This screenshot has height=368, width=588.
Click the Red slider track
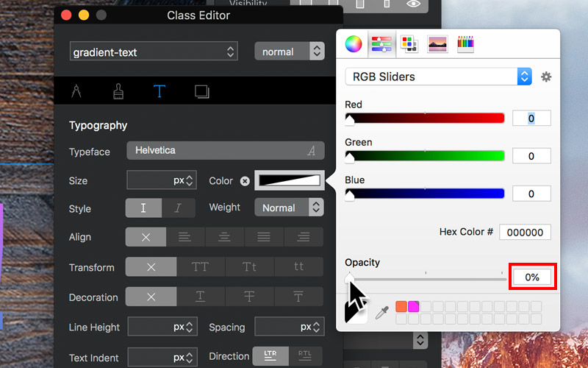point(425,118)
